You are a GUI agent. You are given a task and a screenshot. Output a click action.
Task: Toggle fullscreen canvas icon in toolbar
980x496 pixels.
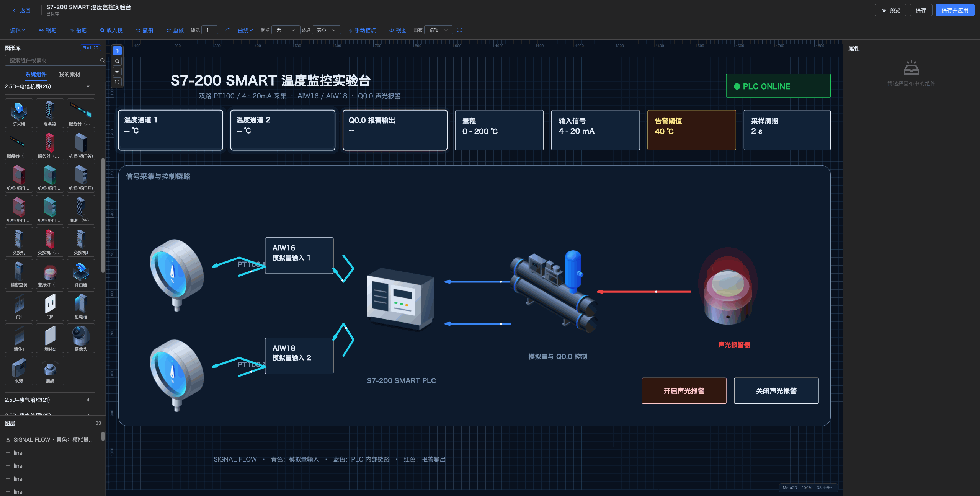(459, 30)
